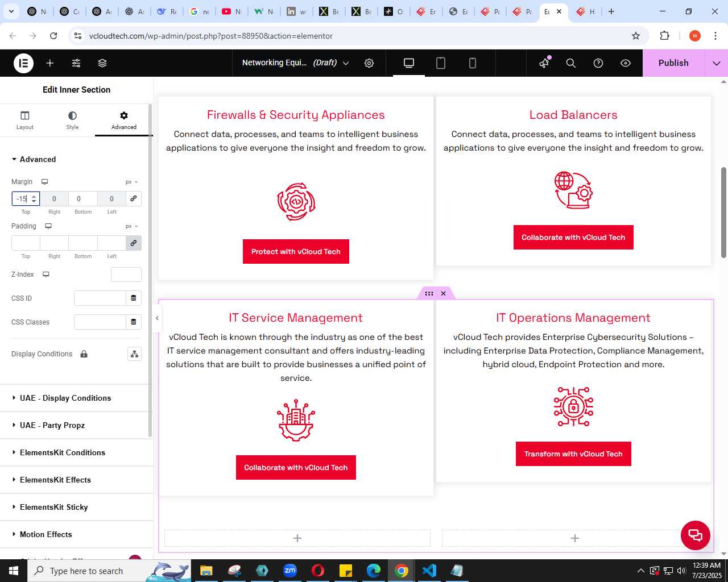Switch to mobile view mode
This screenshot has width=728, height=582.
coord(473,63)
